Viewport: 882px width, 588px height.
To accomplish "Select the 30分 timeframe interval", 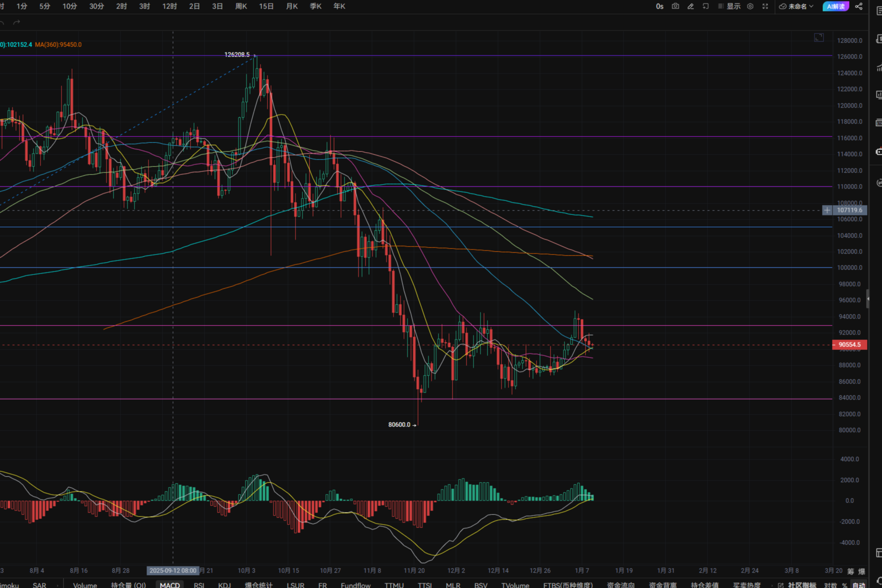I will [x=96, y=6].
